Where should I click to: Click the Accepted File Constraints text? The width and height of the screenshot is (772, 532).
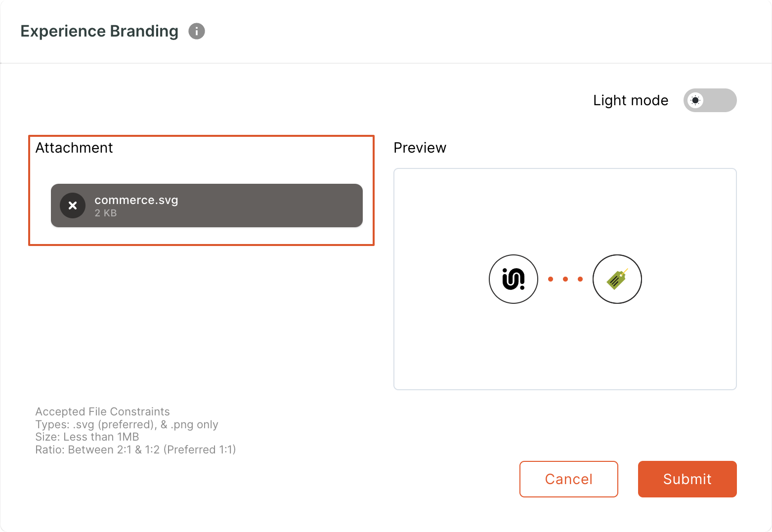click(103, 411)
